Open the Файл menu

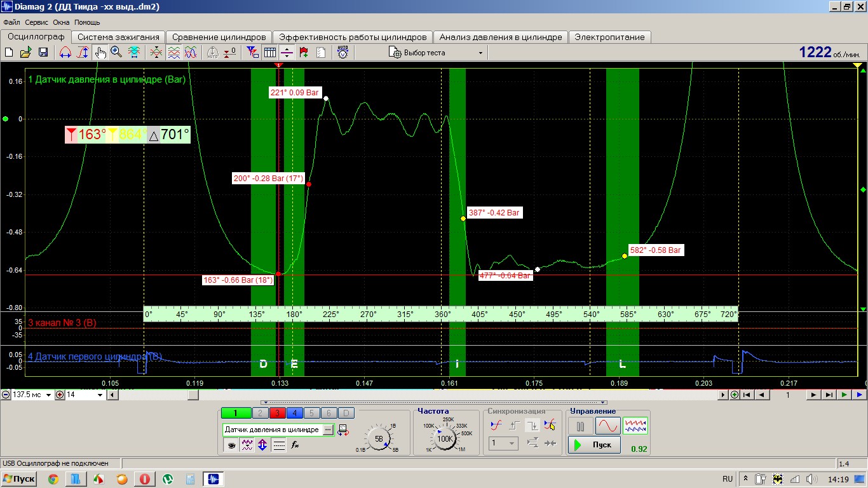(11, 22)
